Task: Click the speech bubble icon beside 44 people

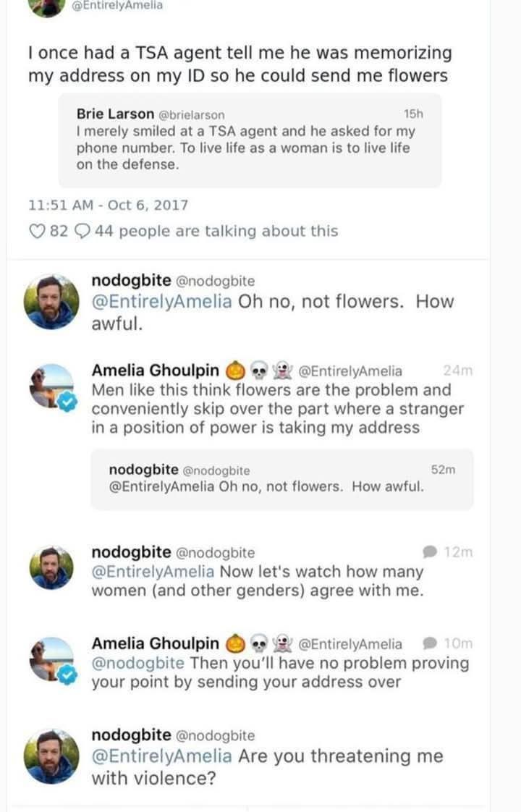Action: (x=82, y=232)
